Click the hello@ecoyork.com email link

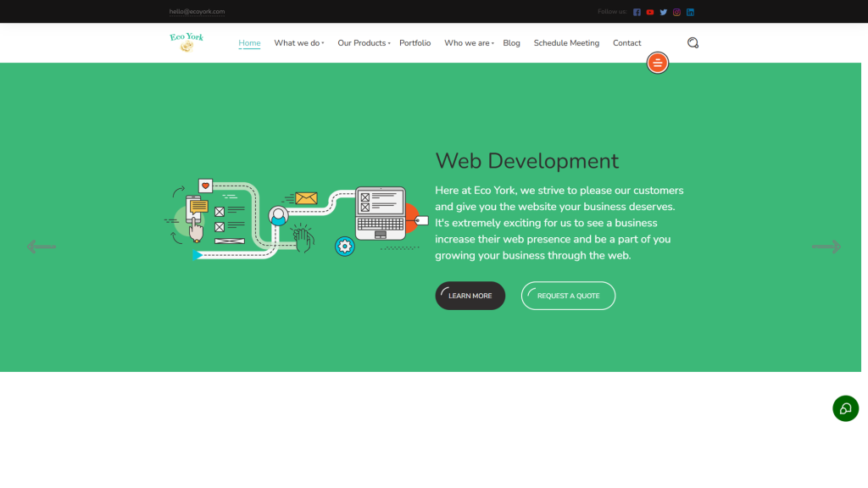(x=197, y=12)
